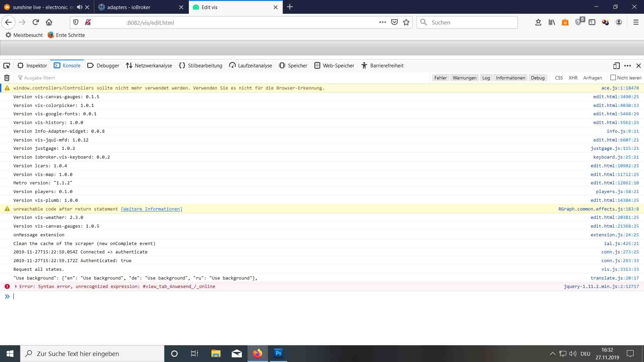Mute the sunshine live tab audio
Image resolution: width=644 pixels, height=362 pixels.
79,7
